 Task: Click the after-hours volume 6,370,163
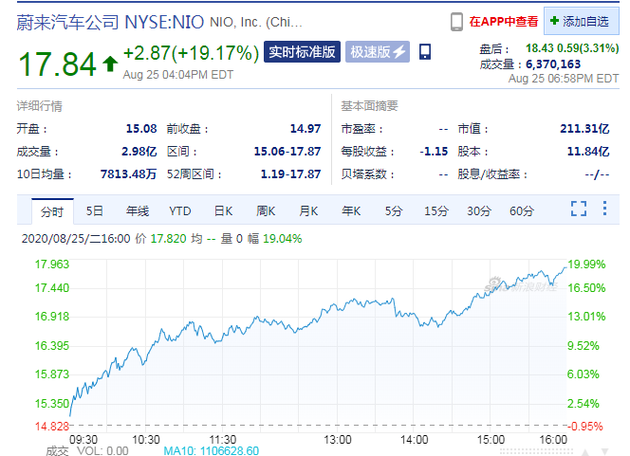tap(553, 64)
